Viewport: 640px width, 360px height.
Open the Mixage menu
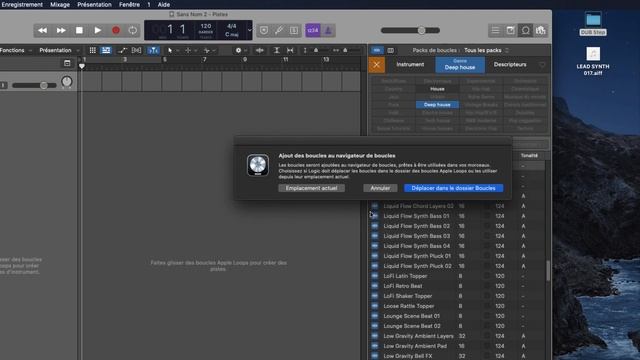[60, 4]
